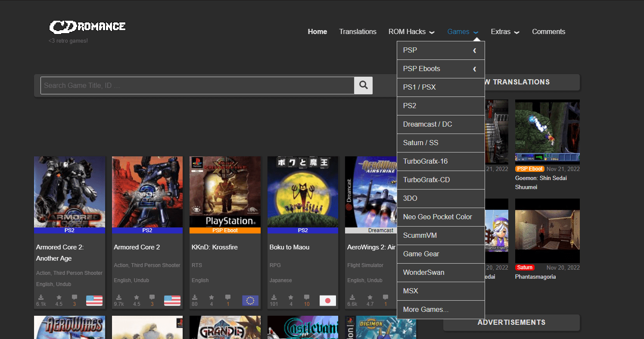This screenshot has height=339, width=644.
Task: Open the Comments page
Action: (548, 31)
